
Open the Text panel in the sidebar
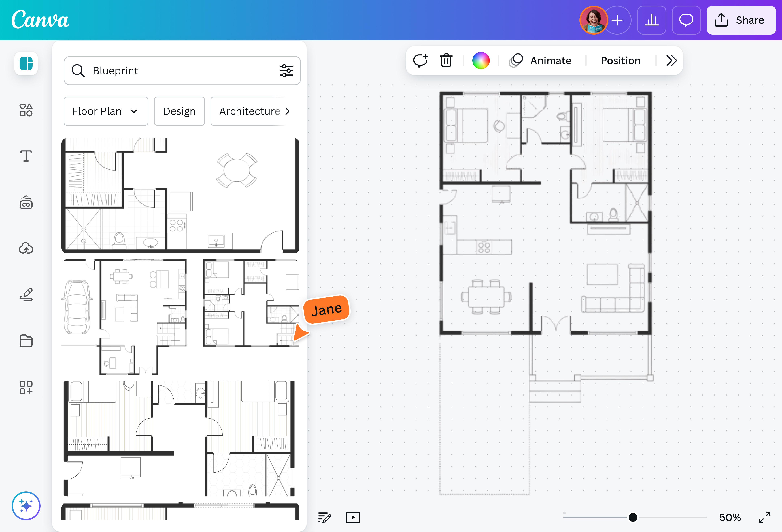26,156
